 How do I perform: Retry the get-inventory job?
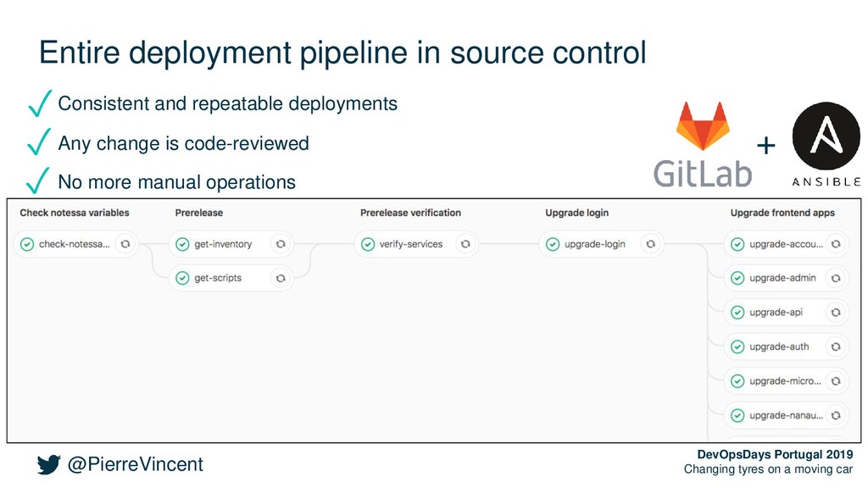pos(281,244)
